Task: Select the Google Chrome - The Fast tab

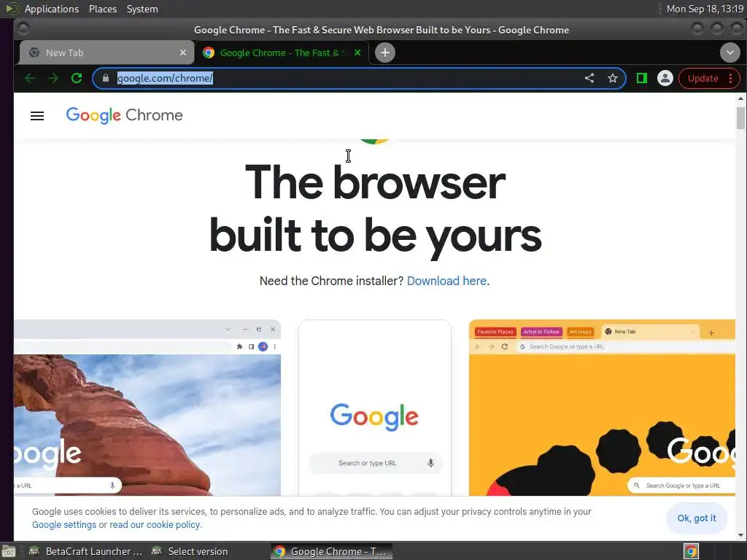Action: (284, 52)
